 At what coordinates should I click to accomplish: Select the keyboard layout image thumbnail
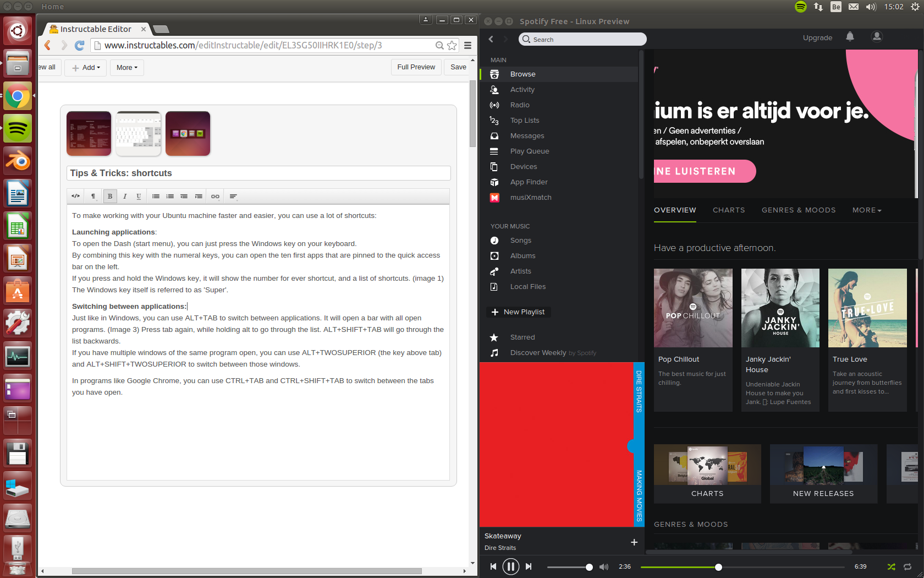coord(139,134)
